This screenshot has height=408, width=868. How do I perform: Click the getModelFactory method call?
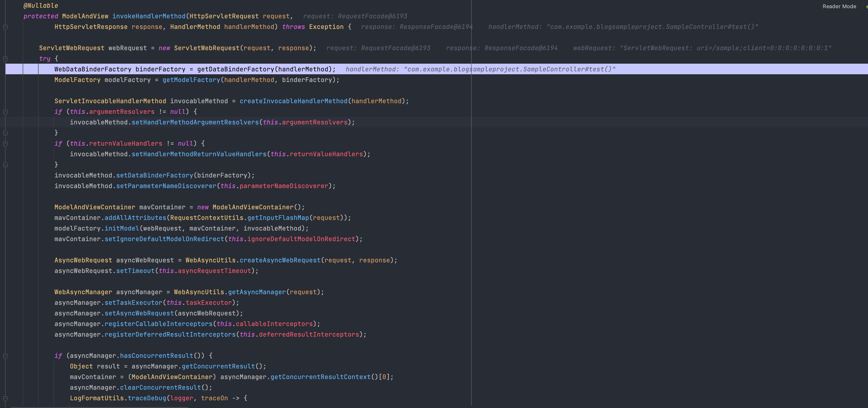[x=191, y=80]
